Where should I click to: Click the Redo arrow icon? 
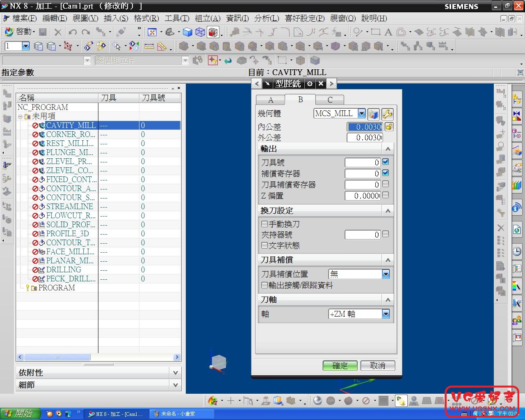[86, 32]
